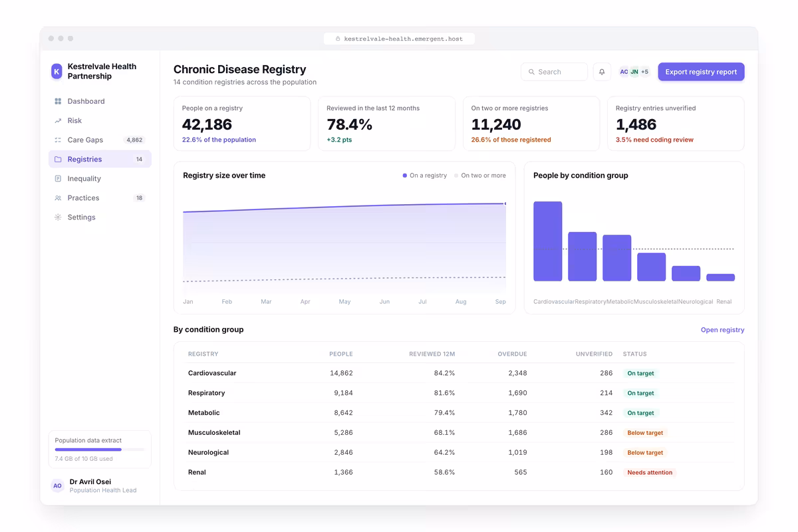Click the lock icon in address bar
Viewport: 798px width, 532px height.
click(338, 39)
